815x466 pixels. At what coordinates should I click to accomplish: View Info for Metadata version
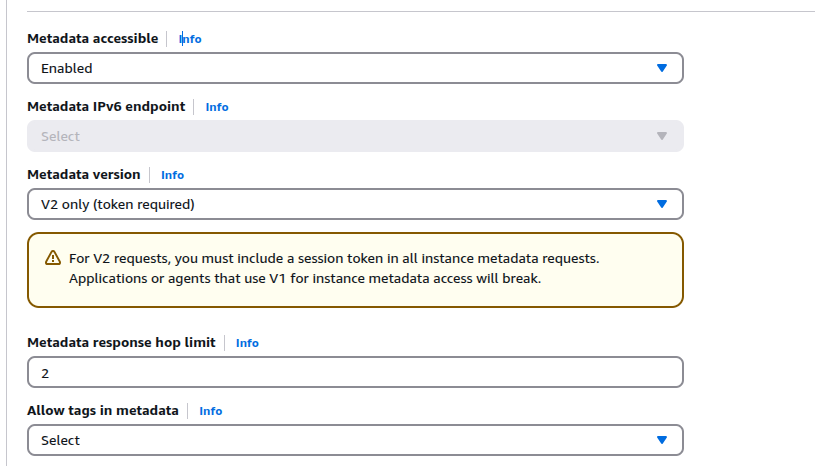pos(172,175)
